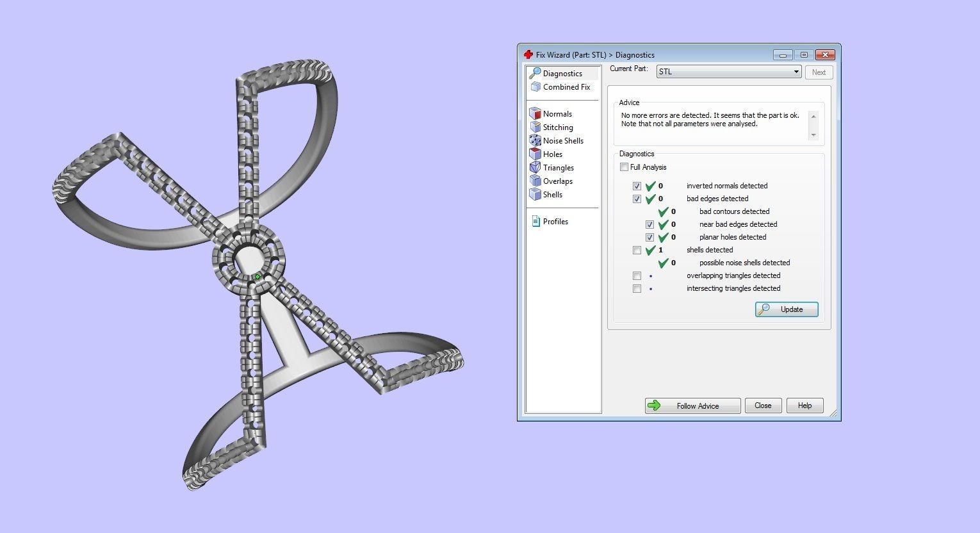Open Help for the Fix Wizard
The height and width of the screenshot is (533, 980).
[x=804, y=406]
